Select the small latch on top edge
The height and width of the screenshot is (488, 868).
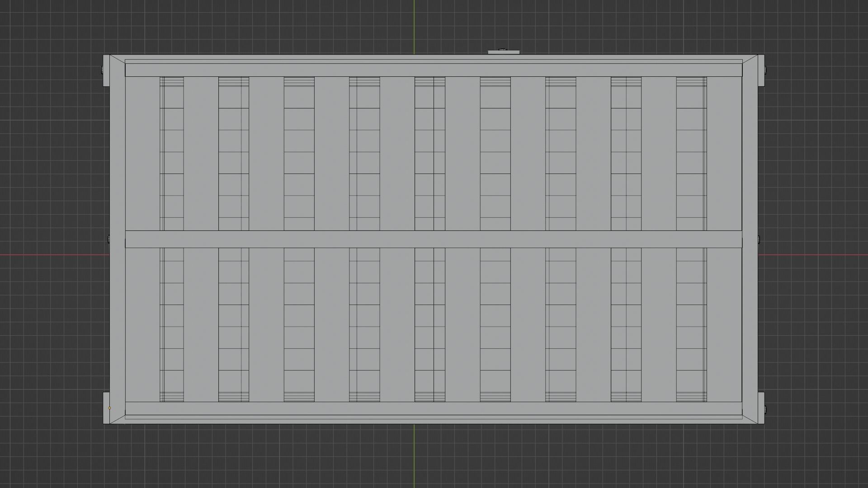coord(505,52)
